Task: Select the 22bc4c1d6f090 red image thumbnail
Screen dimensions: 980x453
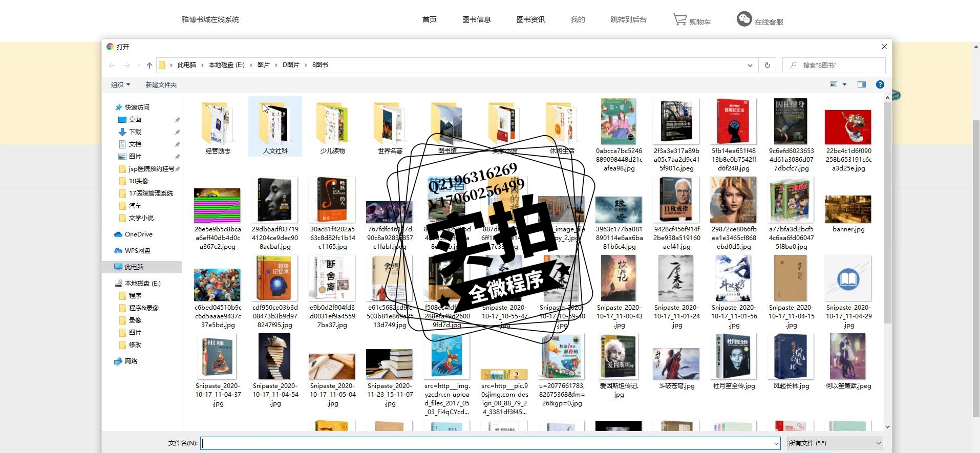Action: pyautogui.click(x=848, y=127)
